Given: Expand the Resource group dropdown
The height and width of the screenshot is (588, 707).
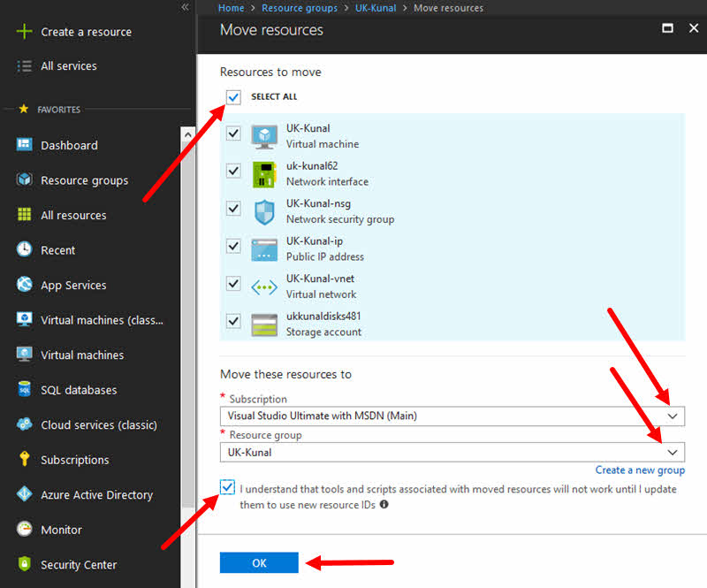Looking at the screenshot, I should (x=452, y=452).
